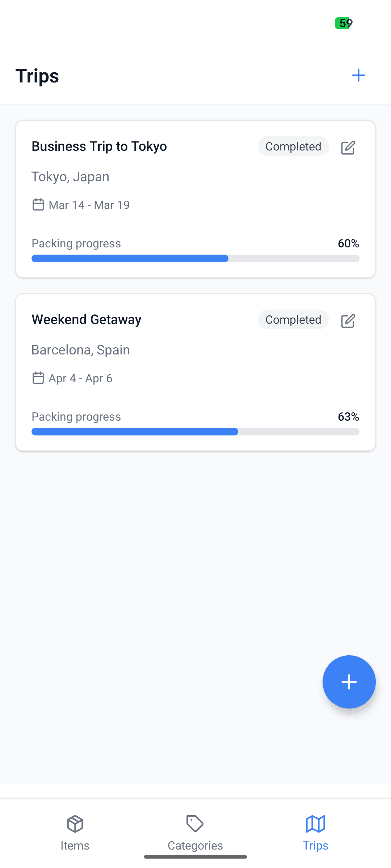Click the 60% packing progress bar
391x868 pixels.
[x=195, y=258]
